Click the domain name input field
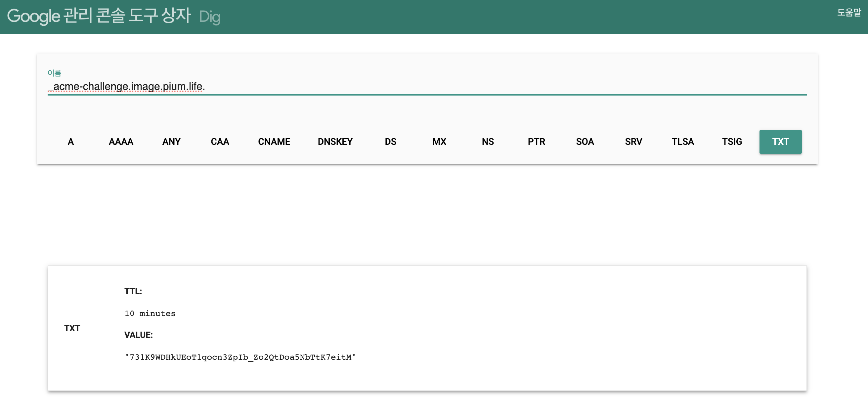Image resolution: width=868 pixels, height=404 pixels. click(x=427, y=87)
